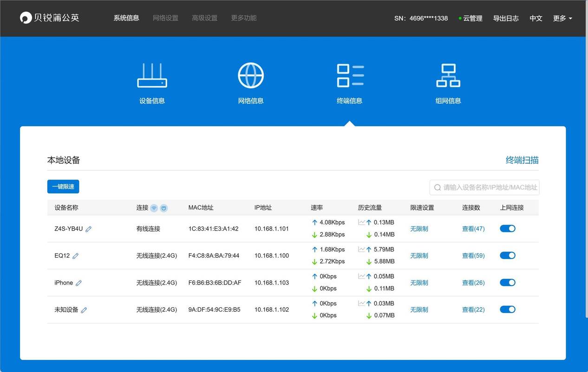Open traffic chart for EQ12
588x372 pixels.
361,249
